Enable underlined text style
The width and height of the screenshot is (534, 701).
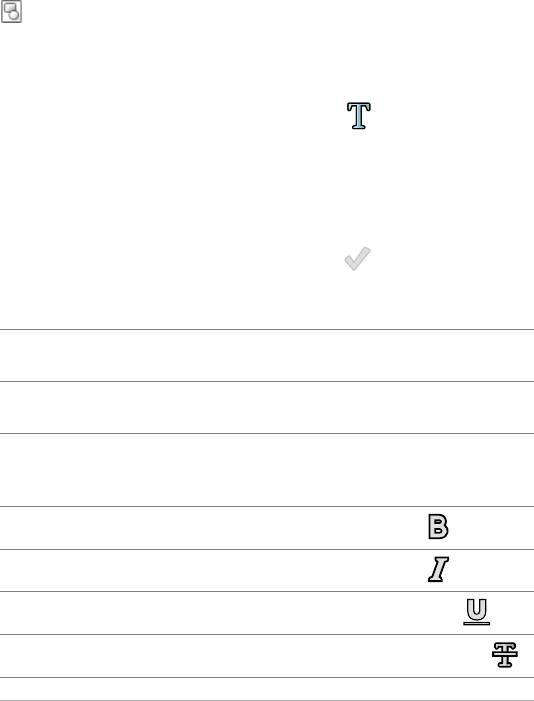click(x=476, y=612)
